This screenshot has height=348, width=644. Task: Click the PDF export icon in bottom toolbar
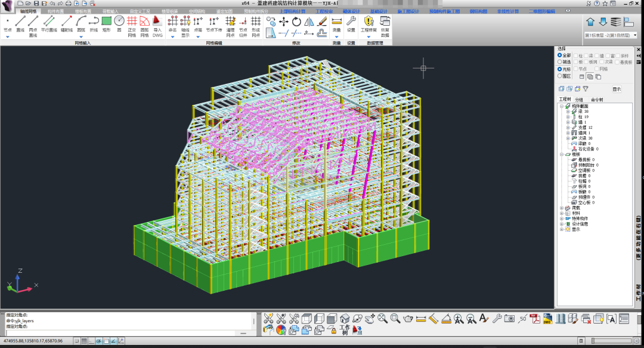(x=535, y=318)
